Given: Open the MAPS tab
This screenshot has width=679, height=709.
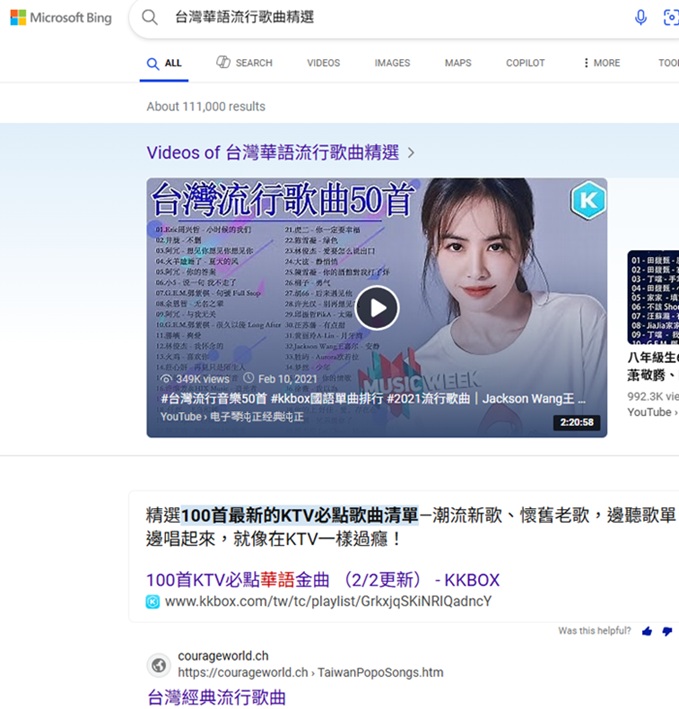Looking at the screenshot, I should tap(458, 63).
